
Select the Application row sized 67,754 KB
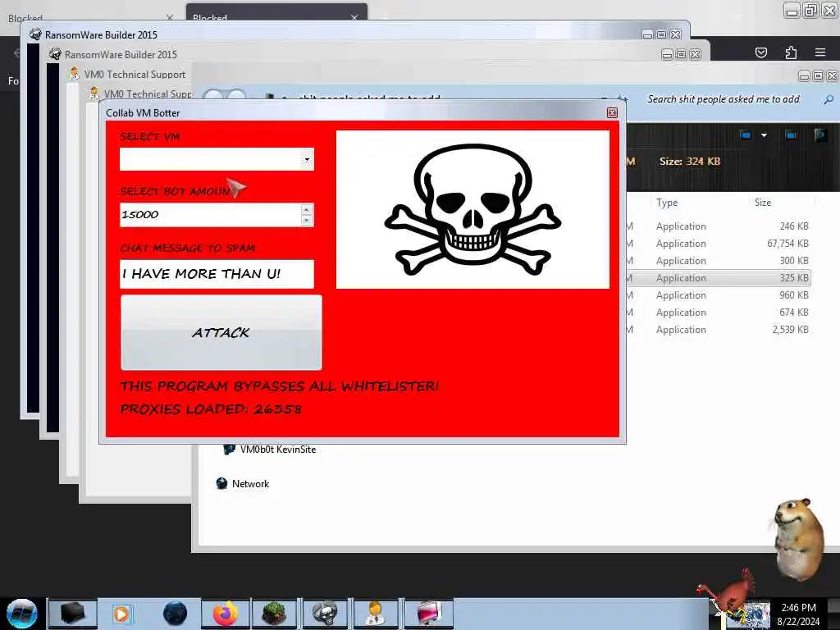[x=718, y=243]
